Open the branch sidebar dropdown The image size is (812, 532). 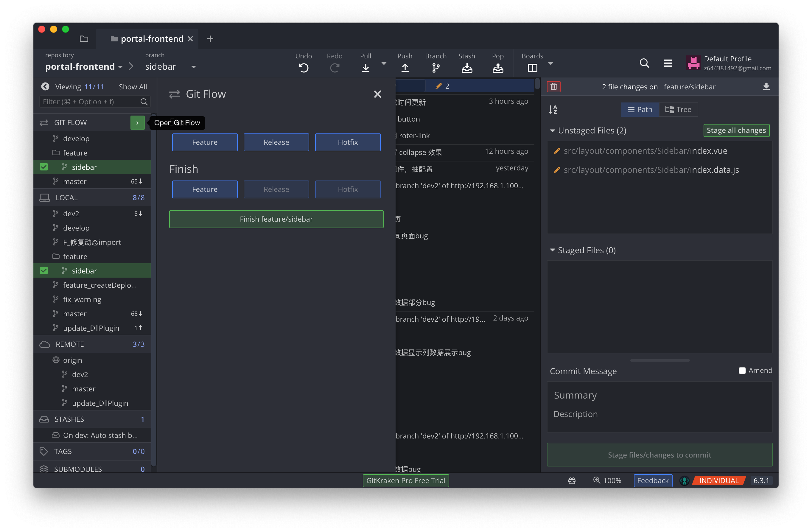point(193,67)
